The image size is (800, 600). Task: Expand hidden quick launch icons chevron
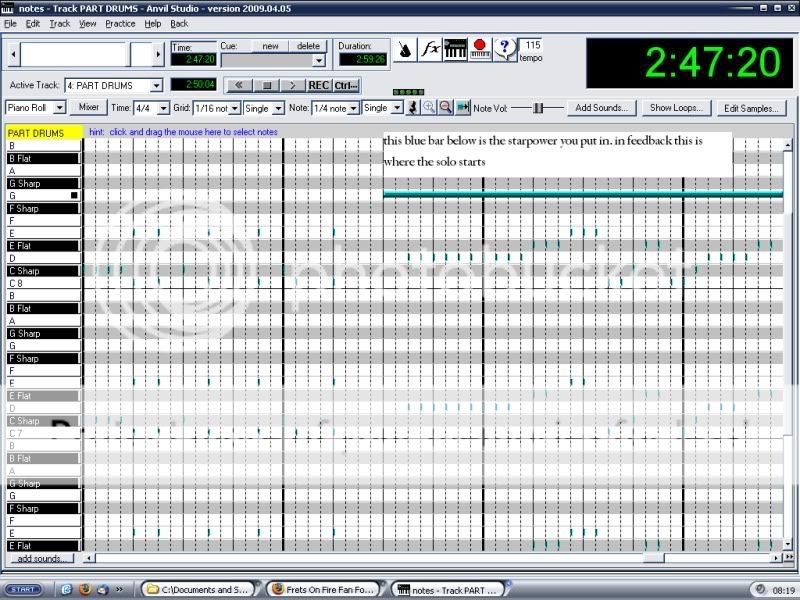coord(119,589)
